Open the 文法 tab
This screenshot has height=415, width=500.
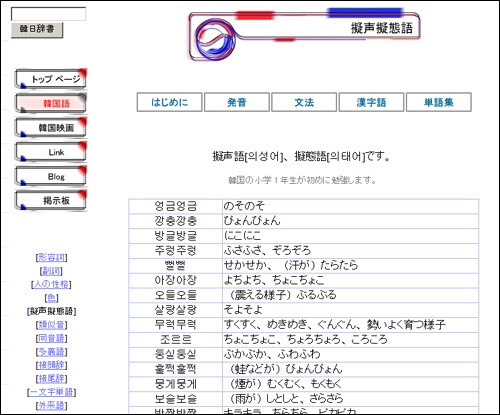(x=304, y=102)
